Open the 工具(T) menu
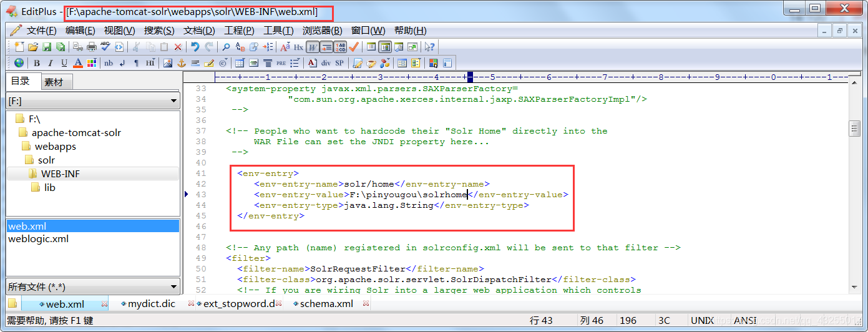 278,31
